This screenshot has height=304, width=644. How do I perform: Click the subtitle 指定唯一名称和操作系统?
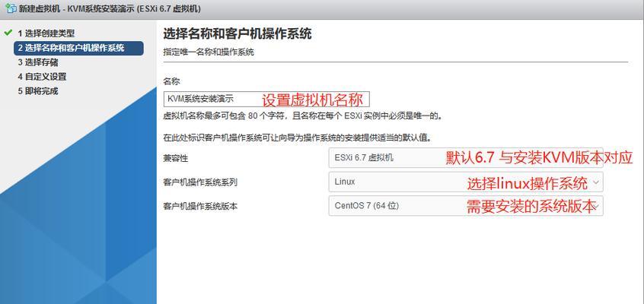tap(209, 52)
